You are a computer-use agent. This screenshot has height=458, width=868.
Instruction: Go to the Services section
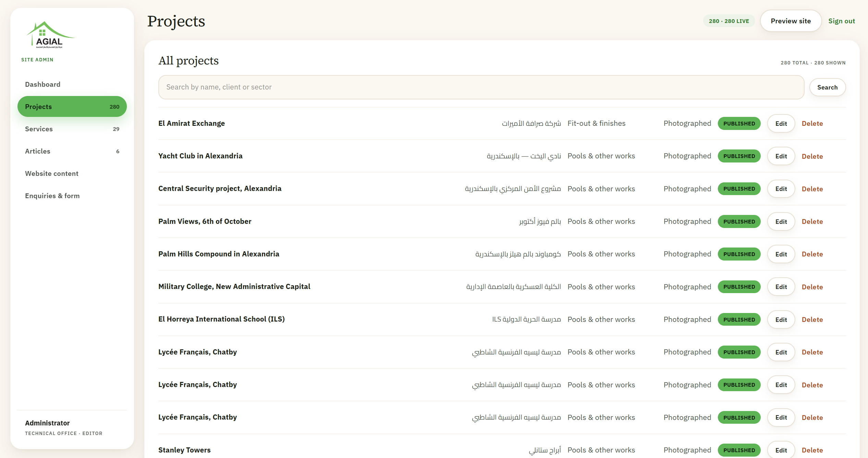click(72, 129)
